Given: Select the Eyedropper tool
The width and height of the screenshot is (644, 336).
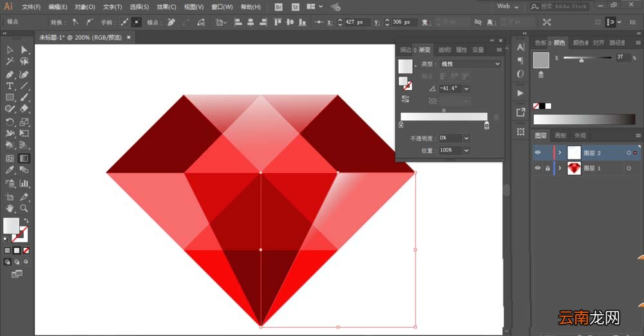Looking at the screenshot, I should tap(10, 170).
